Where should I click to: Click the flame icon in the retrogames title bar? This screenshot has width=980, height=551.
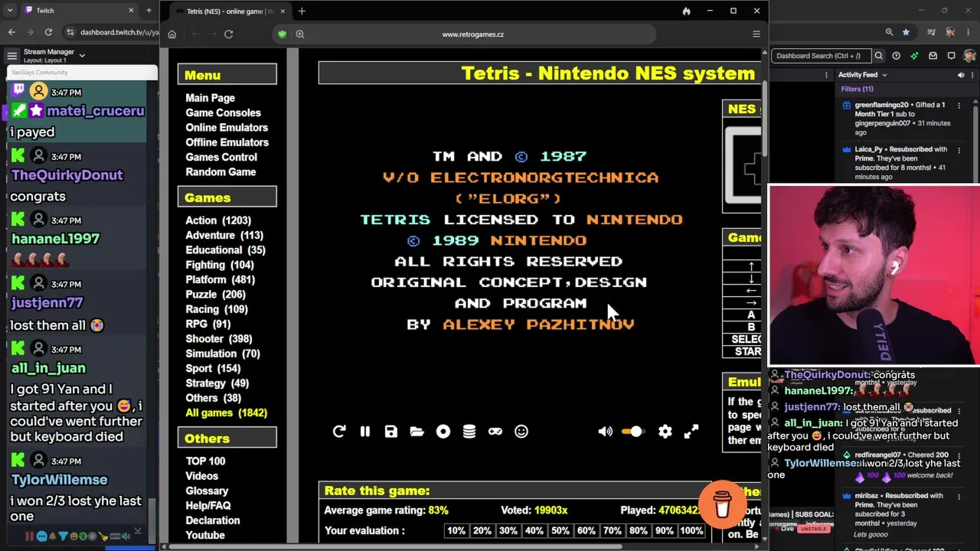[686, 11]
